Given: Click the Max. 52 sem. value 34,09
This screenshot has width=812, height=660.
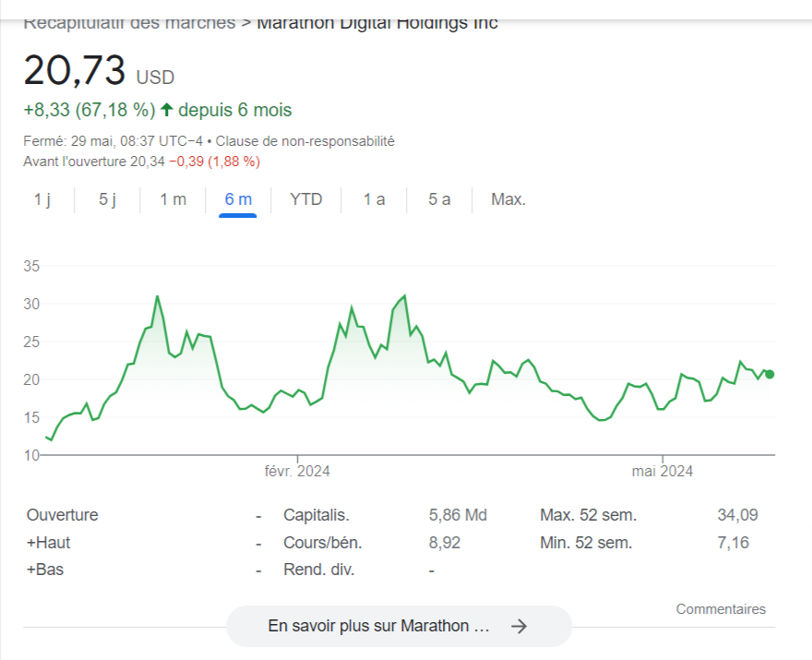Looking at the screenshot, I should (x=737, y=515).
